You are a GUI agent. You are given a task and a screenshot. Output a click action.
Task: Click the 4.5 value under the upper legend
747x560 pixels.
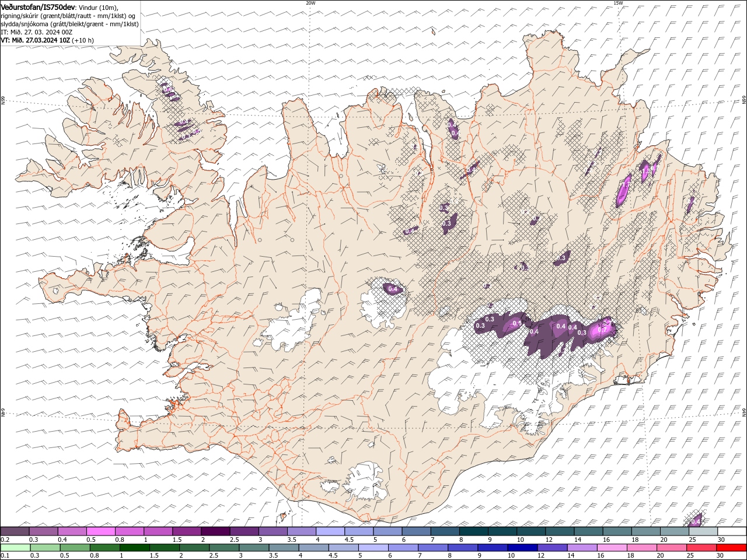click(349, 540)
